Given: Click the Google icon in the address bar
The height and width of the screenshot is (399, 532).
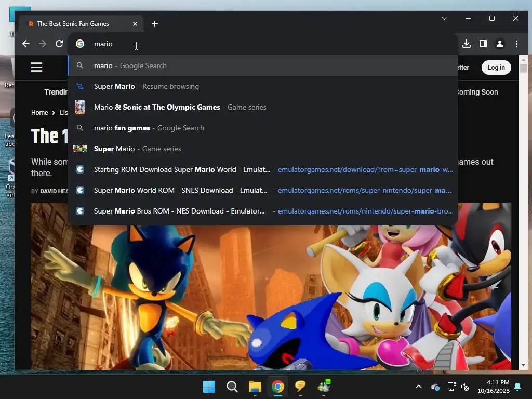Looking at the screenshot, I should (80, 44).
